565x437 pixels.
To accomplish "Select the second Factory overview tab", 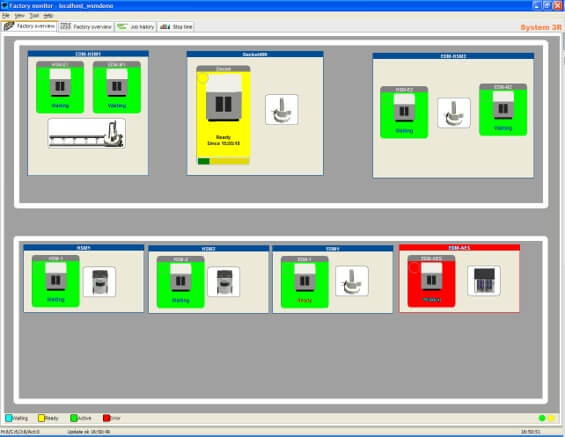I will [x=86, y=27].
